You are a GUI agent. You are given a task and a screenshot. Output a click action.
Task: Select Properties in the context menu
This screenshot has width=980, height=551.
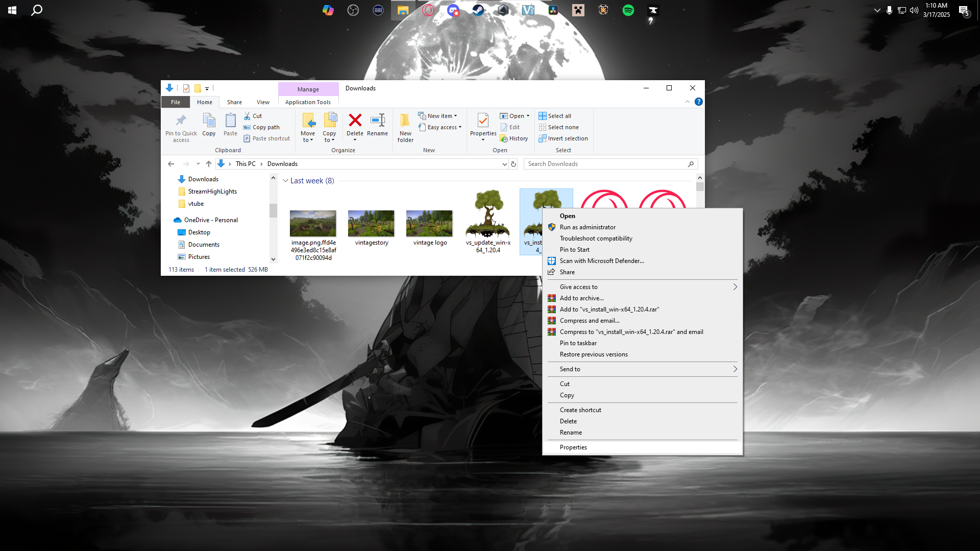(x=573, y=447)
